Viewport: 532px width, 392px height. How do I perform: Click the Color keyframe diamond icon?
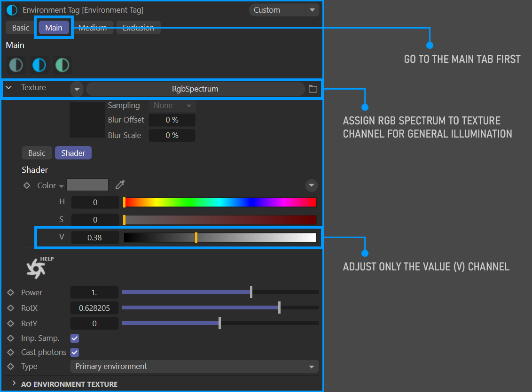pyautogui.click(x=27, y=185)
